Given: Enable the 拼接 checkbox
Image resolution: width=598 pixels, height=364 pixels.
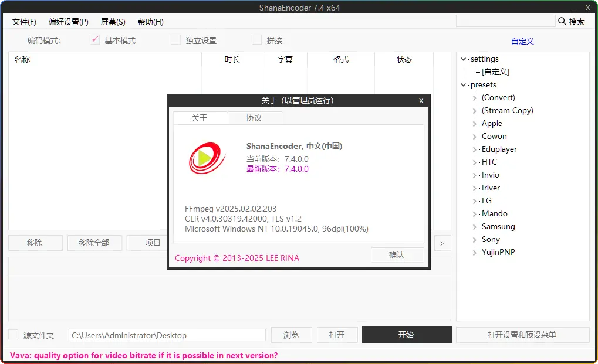Looking at the screenshot, I should [256, 40].
